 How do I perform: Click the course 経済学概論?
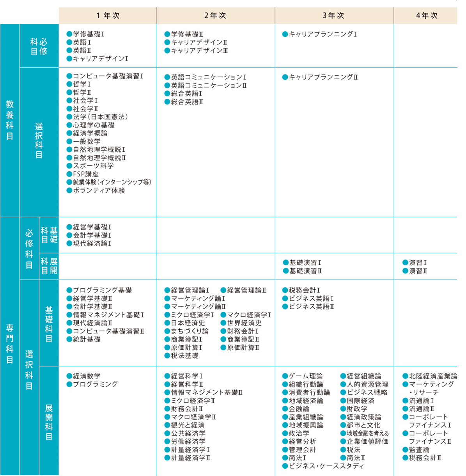[87, 133]
